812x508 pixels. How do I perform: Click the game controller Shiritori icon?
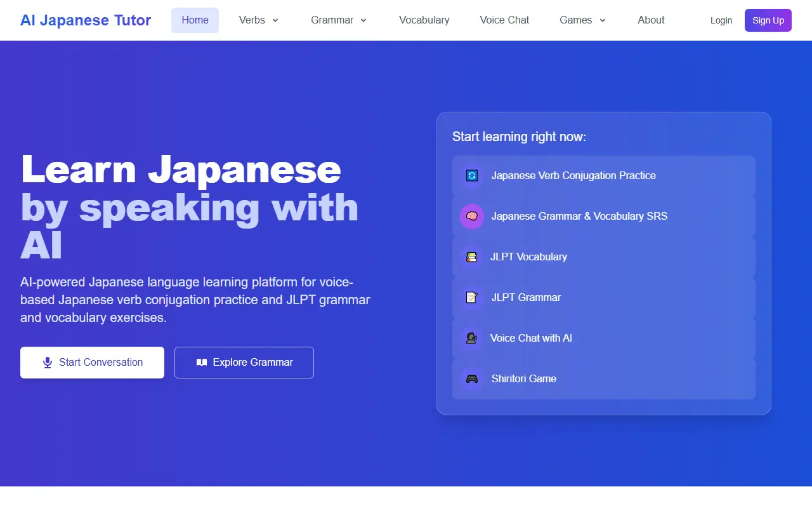(x=472, y=379)
